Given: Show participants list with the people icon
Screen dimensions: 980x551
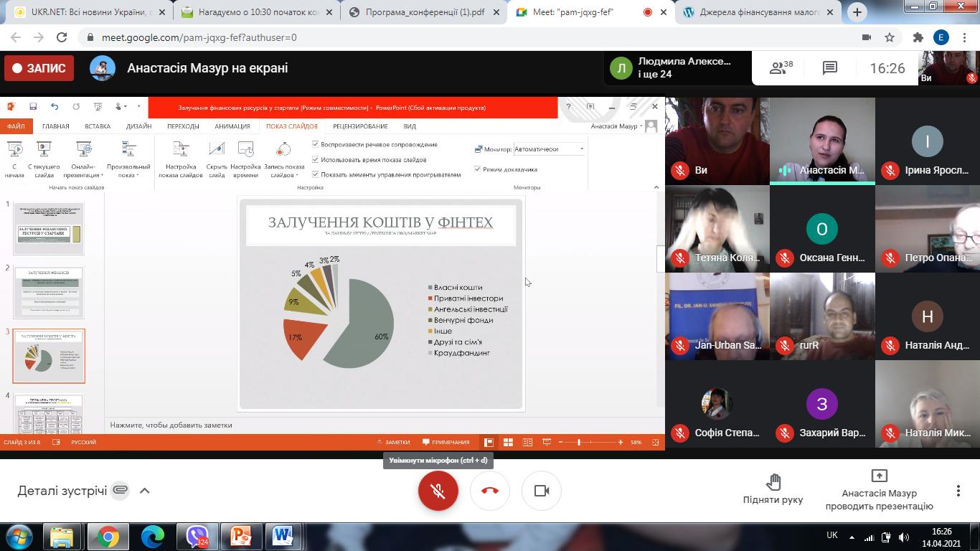Looking at the screenshot, I should (x=781, y=68).
